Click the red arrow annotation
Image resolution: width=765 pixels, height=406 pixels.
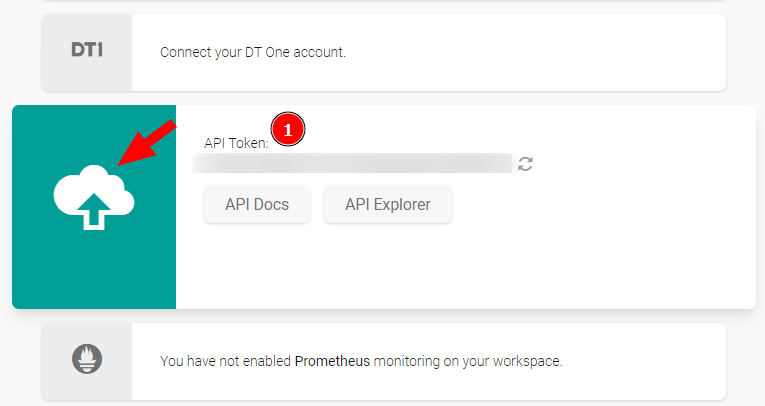(x=146, y=143)
